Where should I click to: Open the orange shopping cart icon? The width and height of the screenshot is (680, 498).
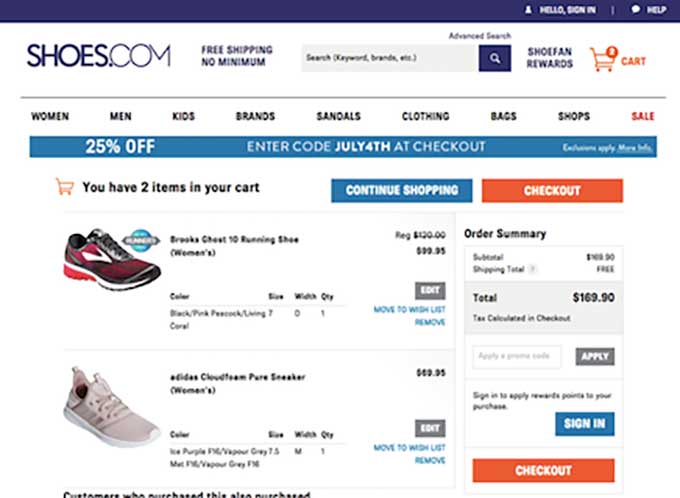tap(603, 59)
